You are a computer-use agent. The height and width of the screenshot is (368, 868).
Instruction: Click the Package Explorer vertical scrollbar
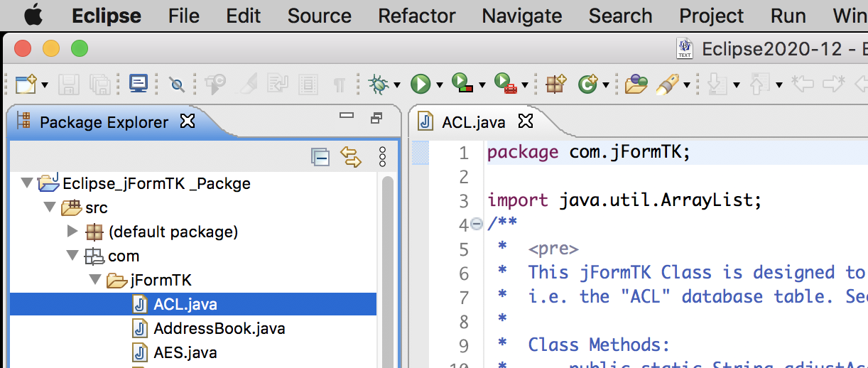pyautogui.click(x=388, y=270)
